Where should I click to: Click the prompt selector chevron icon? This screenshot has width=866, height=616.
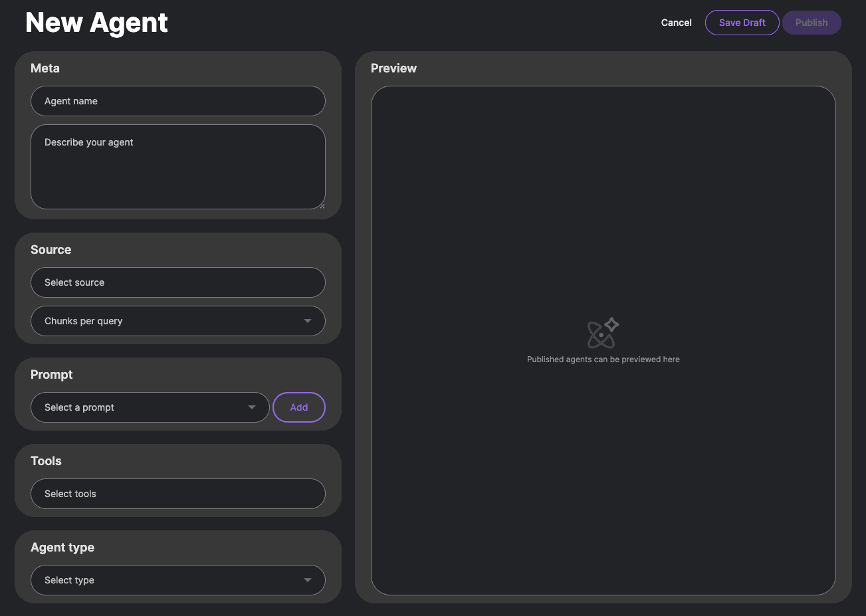[252, 407]
